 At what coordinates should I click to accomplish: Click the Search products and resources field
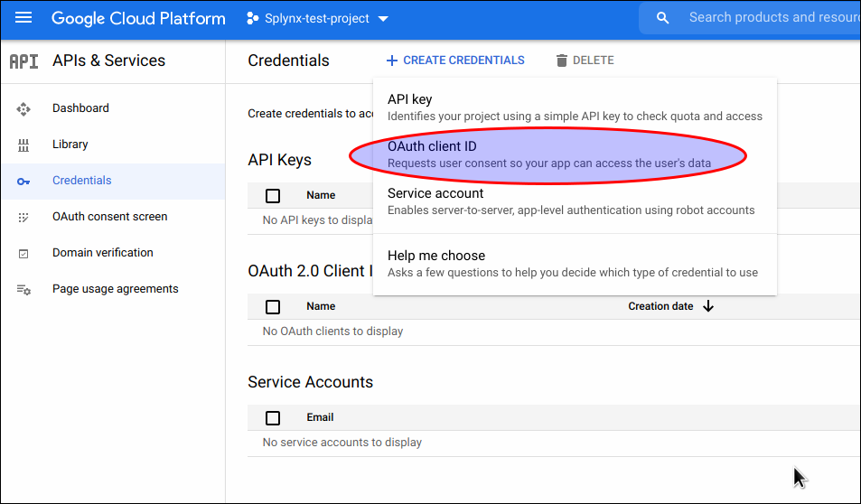(768, 17)
